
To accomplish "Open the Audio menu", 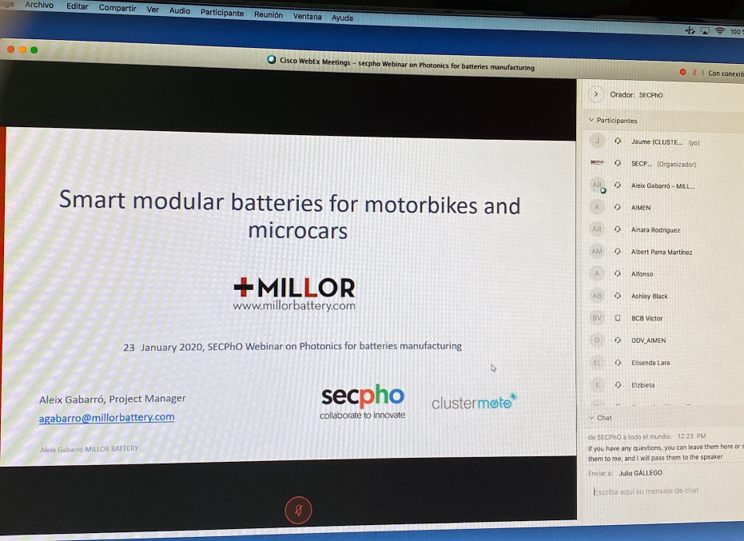I will click(x=179, y=10).
